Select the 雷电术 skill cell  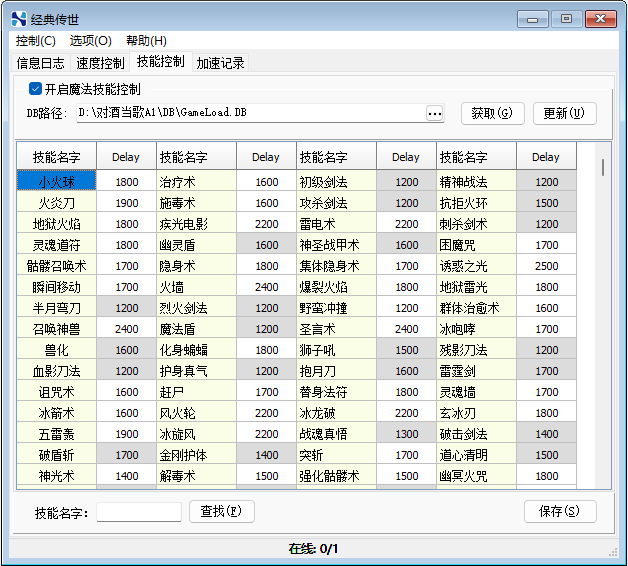tap(336, 224)
